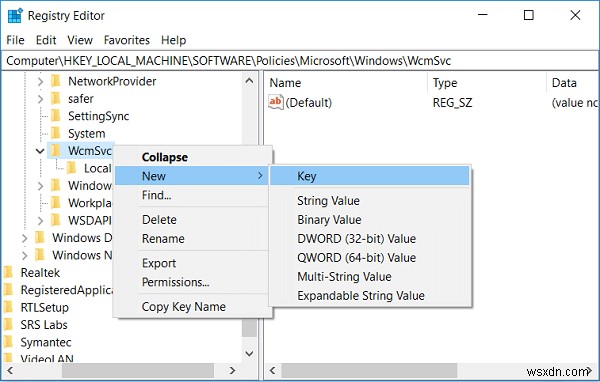This screenshot has height=382, width=600.
Task: Click the values pane scroll left arrow
Action: tap(272, 371)
